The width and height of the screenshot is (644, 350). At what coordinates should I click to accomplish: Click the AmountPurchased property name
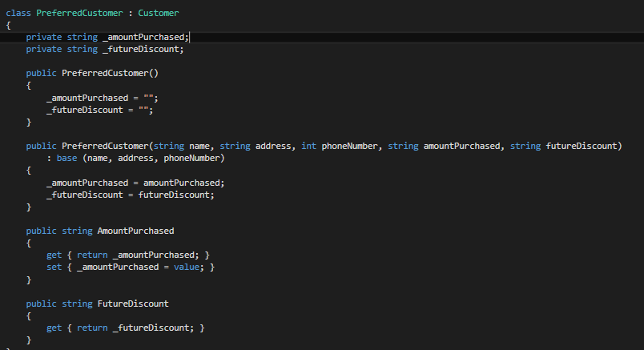point(135,231)
